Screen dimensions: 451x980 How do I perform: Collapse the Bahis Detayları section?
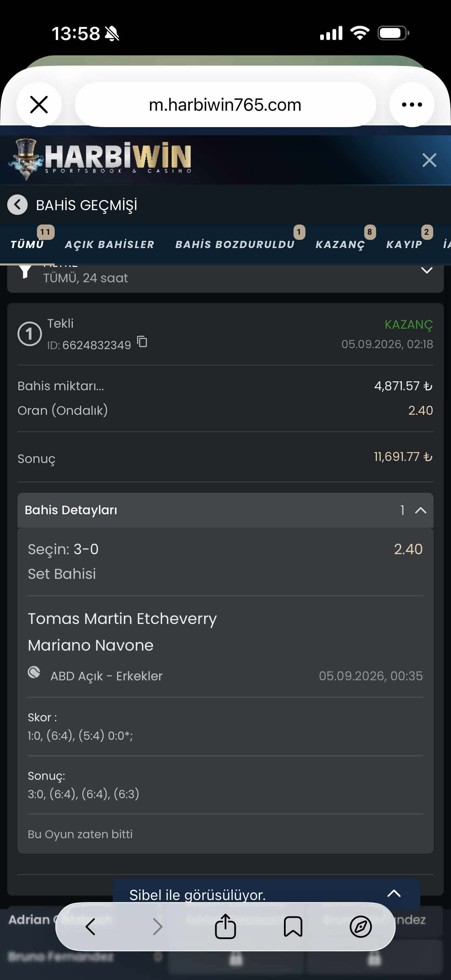(x=421, y=510)
